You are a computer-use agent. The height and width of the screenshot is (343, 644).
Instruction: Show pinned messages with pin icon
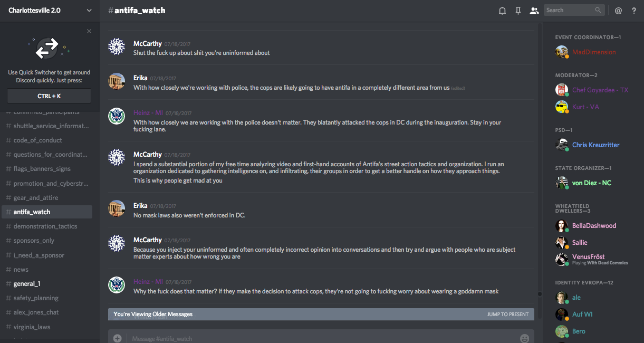tap(518, 11)
